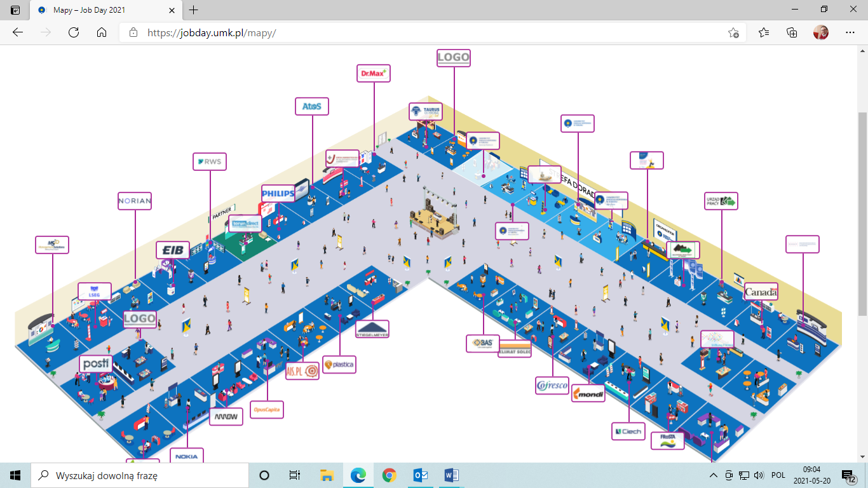Click the posti stand logo
The height and width of the screenshot is (488, 868).
97,364
